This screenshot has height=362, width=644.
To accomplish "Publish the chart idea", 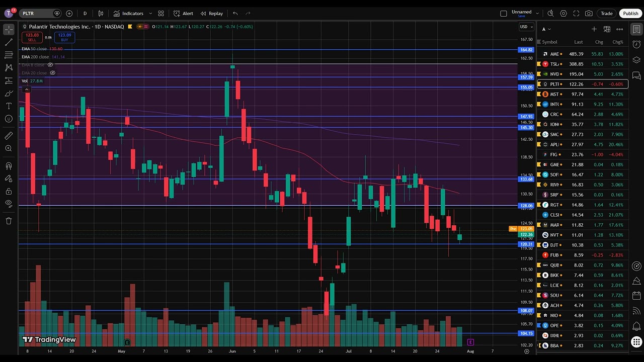I will tap(630, 14).
